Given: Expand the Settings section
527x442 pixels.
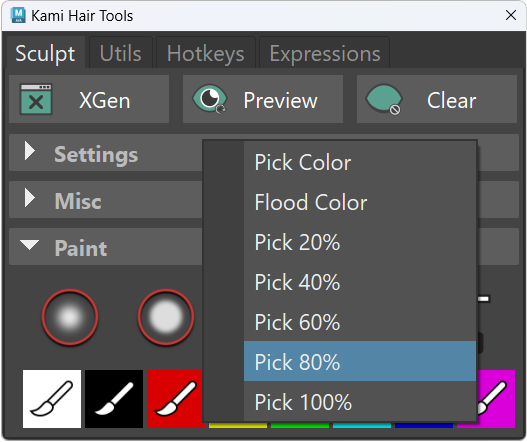Looking at the screenshot, I should pos(106,153).
